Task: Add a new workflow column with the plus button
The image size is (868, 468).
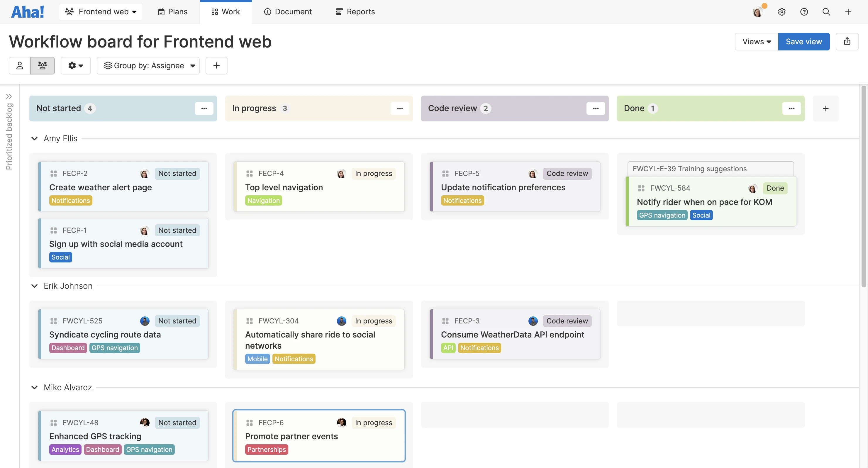Action: (x=825, y=108)
